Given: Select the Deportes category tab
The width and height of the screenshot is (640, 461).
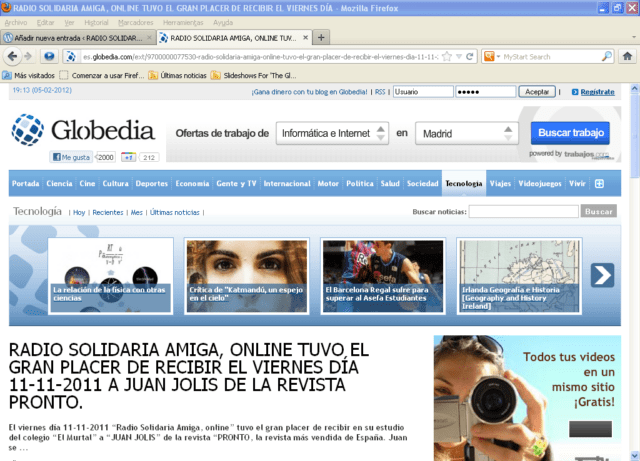Looking at the screenshot, I should click(x=152, y=184).
